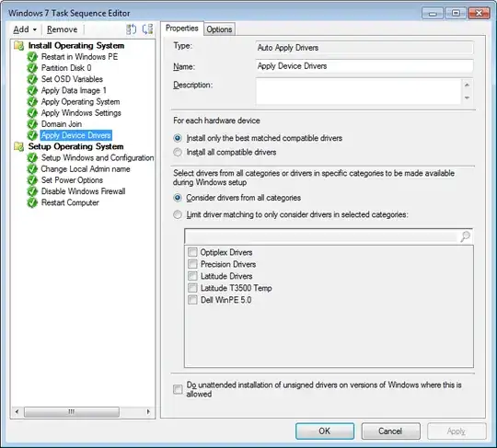The height and width of the screenshot is (448, 497).
Task: Enable unattended installation of unsigned drivers
Action: 178,389
